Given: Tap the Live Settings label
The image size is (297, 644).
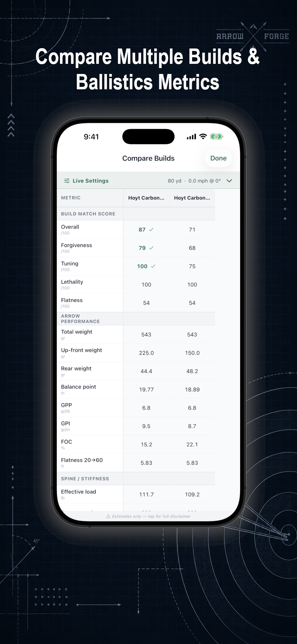Looking at the screenshot, I should [91, 181].
